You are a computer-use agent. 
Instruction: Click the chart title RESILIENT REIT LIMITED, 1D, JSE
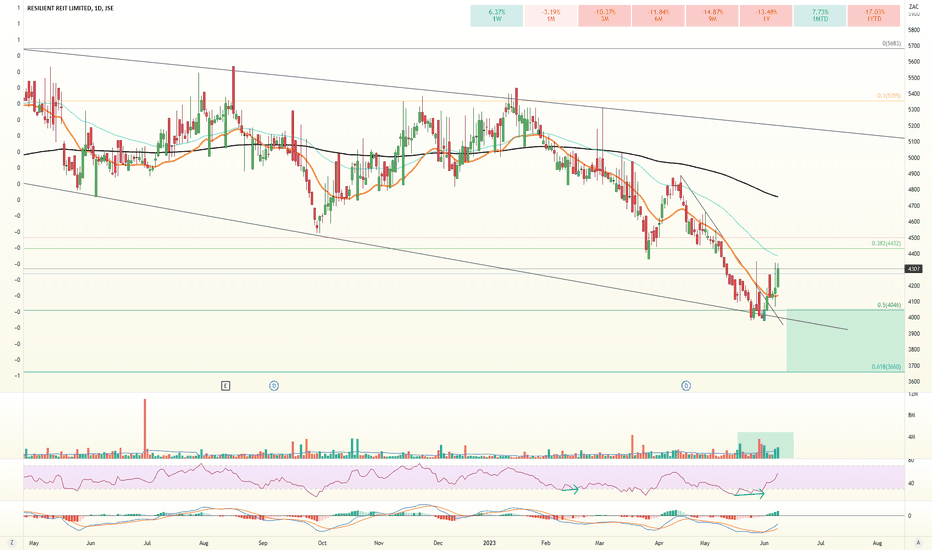[x=70, y=8]
